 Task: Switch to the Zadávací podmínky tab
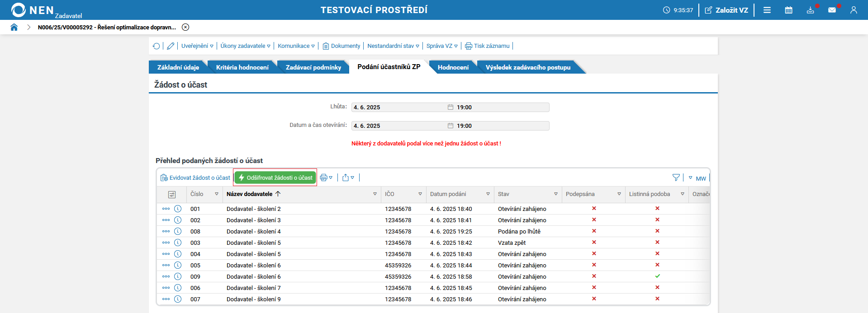point(313,67)
